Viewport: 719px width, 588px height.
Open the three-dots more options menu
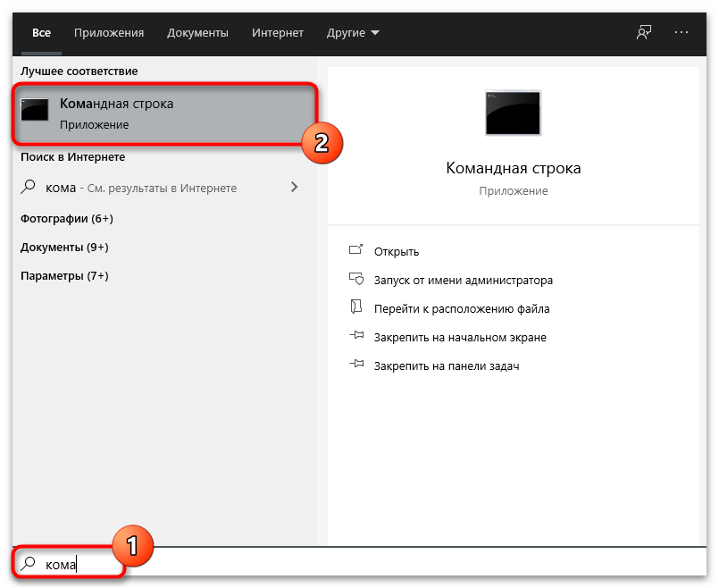pos(681,33)
